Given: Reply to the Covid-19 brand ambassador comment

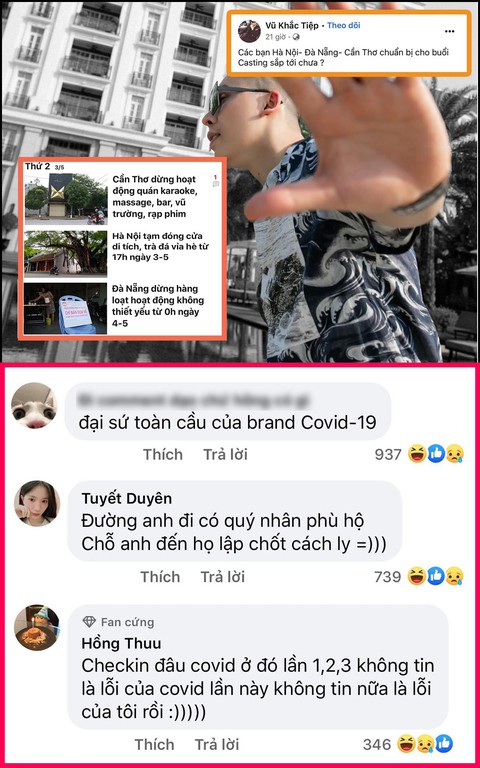Looking at the screenshot, I should pos(225,455).
